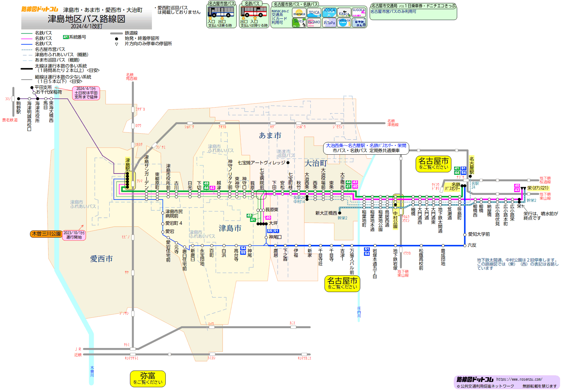Click the manaca IC card logo
The image size is (561, 392).
click(299, 13)
